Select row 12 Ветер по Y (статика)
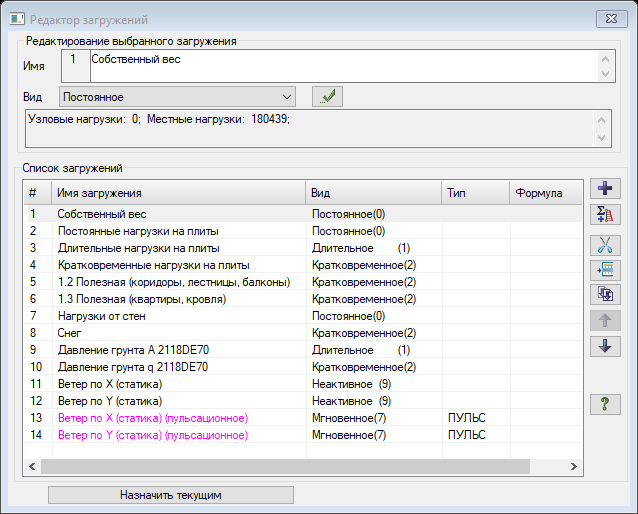This screenshot has height=514, width=638. coord(303,401)
